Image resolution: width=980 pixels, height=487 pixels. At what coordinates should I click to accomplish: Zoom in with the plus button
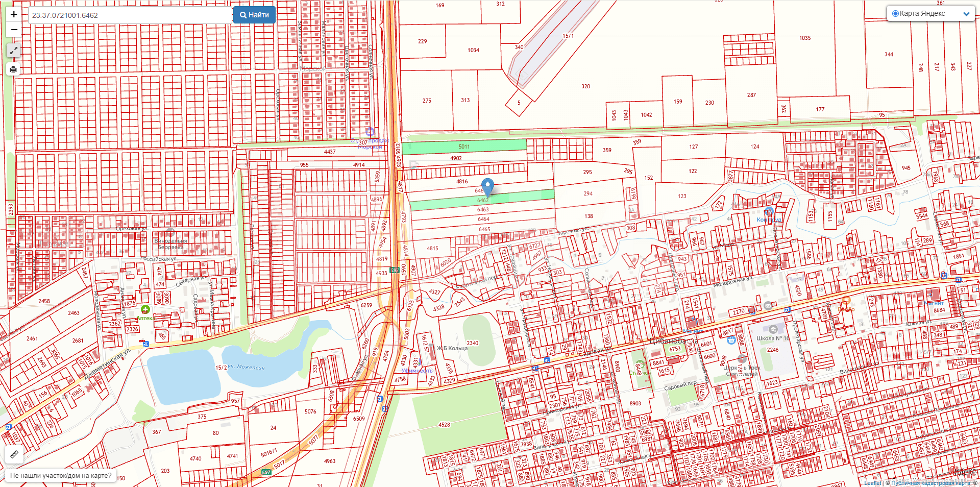click(x=14, y=14)
